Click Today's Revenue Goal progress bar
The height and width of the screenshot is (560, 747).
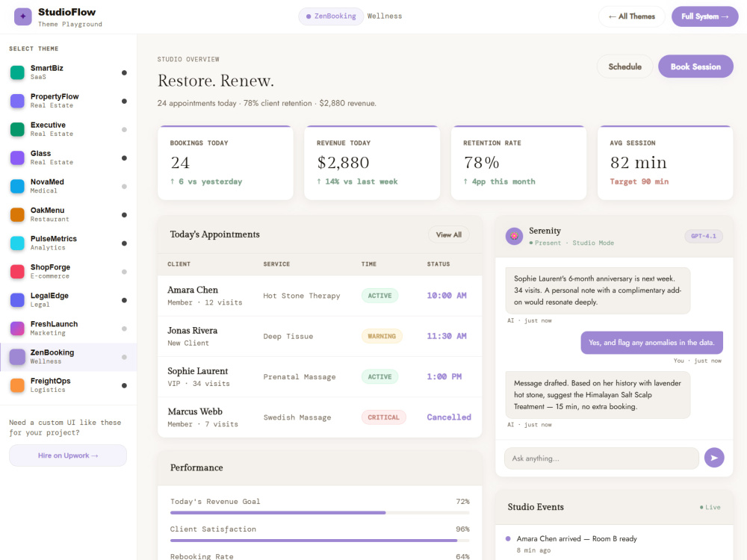320,513
